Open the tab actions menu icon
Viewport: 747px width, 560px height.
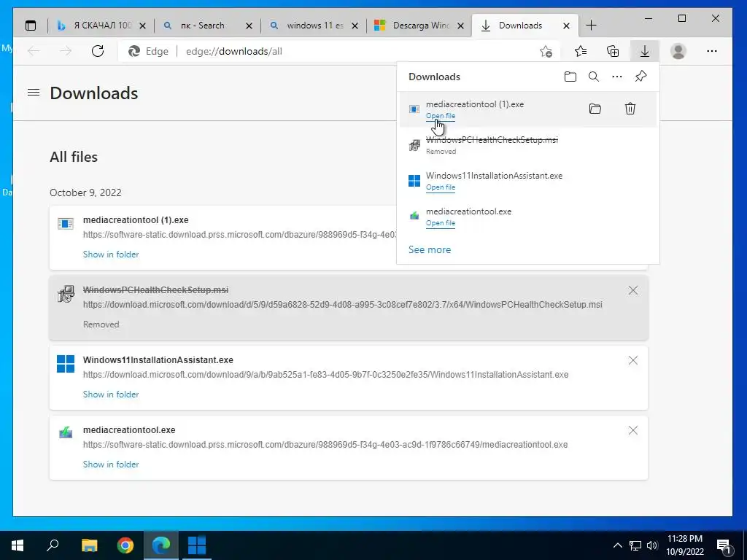tap(31, 26)
